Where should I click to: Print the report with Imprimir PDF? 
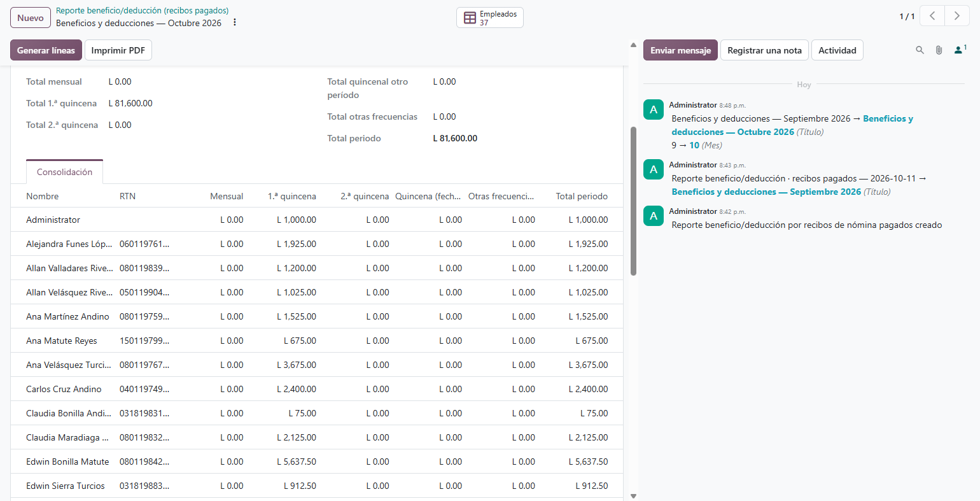(x=118, y=50)
